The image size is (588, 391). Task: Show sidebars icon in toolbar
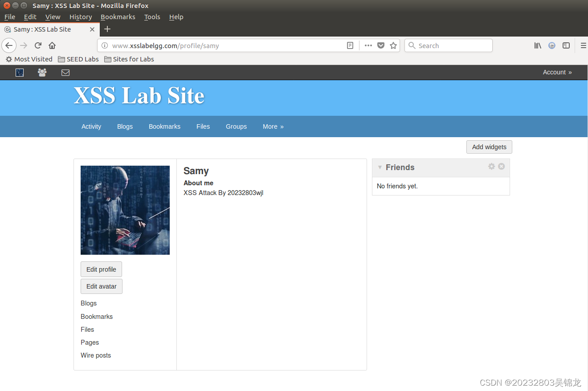[566, 45]
